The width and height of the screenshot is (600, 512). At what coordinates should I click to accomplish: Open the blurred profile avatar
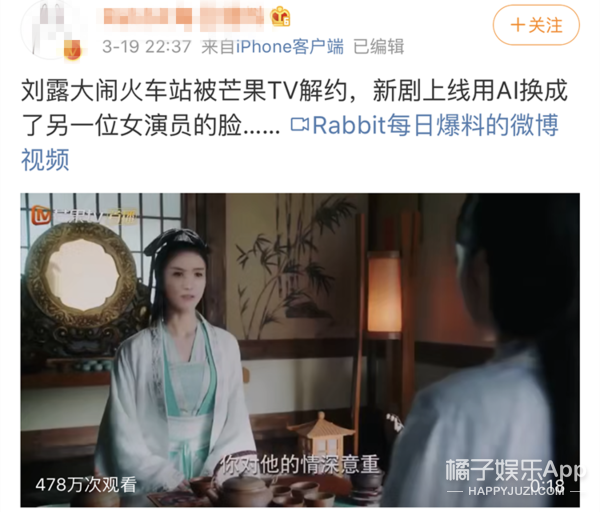[x=52, y=30]
